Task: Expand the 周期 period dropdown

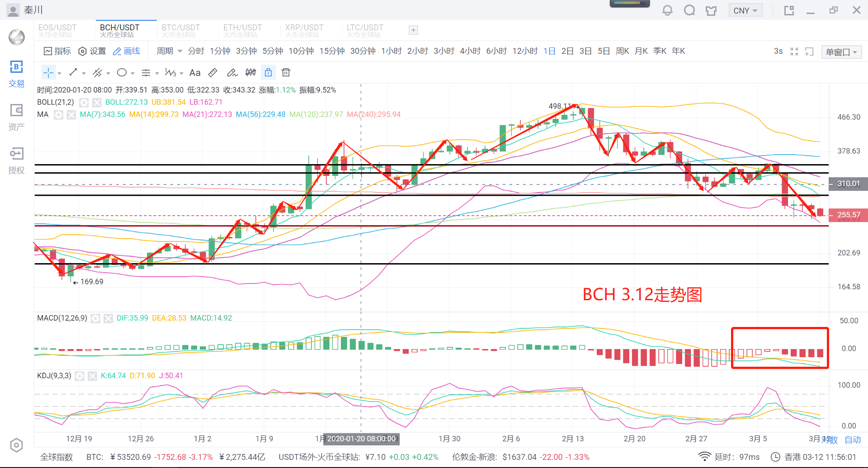Action: [169, 51]
